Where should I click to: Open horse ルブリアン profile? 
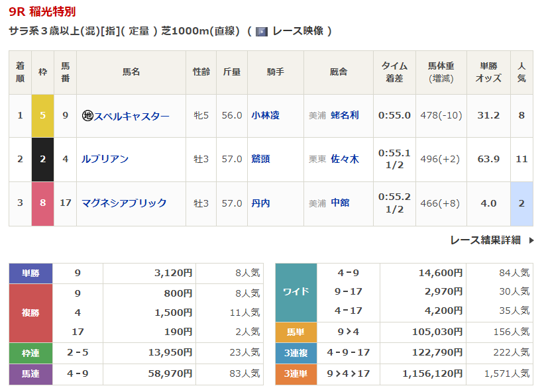coord(105,159)
